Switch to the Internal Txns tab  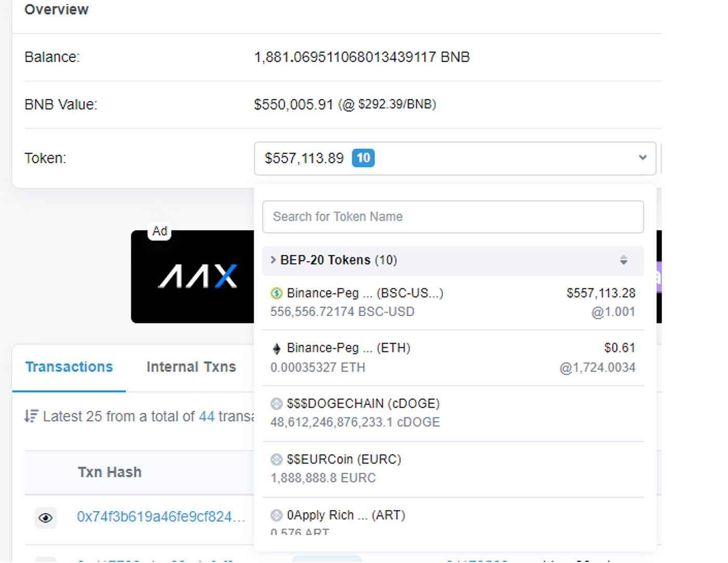(191, 367)
